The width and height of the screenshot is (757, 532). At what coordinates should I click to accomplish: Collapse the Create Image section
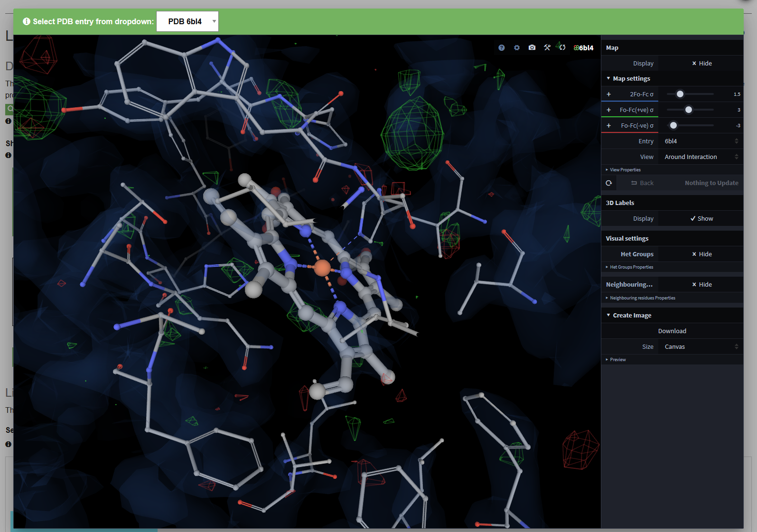tap(631, 316)
